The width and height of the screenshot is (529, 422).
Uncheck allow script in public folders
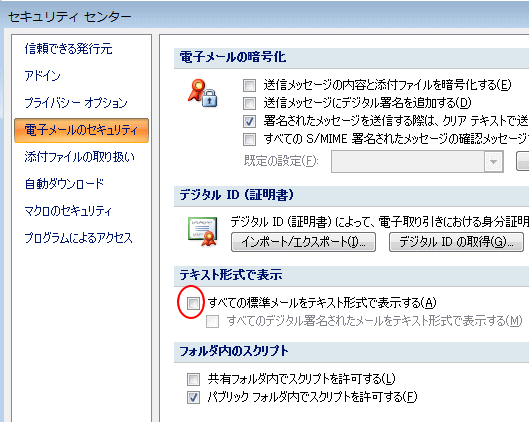(x=193, y=397)
